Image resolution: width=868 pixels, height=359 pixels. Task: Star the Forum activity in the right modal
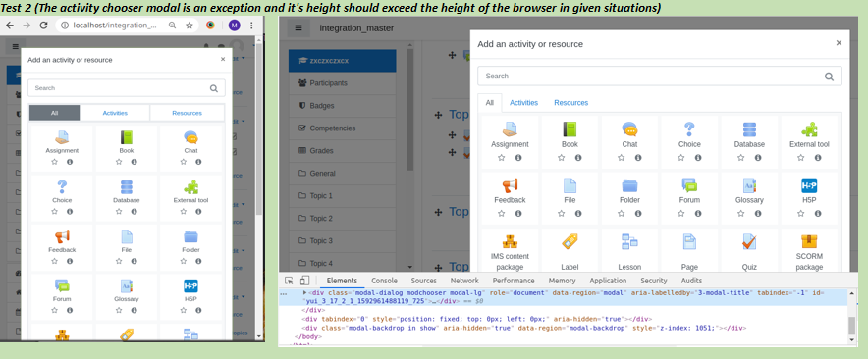coord(680,214)
